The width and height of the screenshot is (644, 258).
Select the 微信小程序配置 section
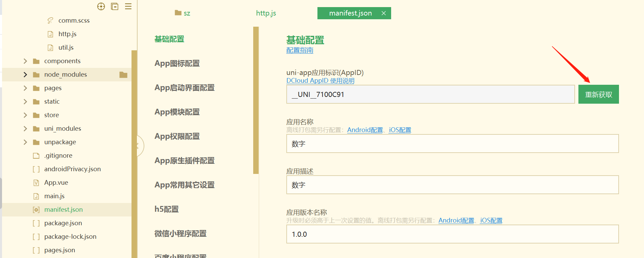click(181, 234)
